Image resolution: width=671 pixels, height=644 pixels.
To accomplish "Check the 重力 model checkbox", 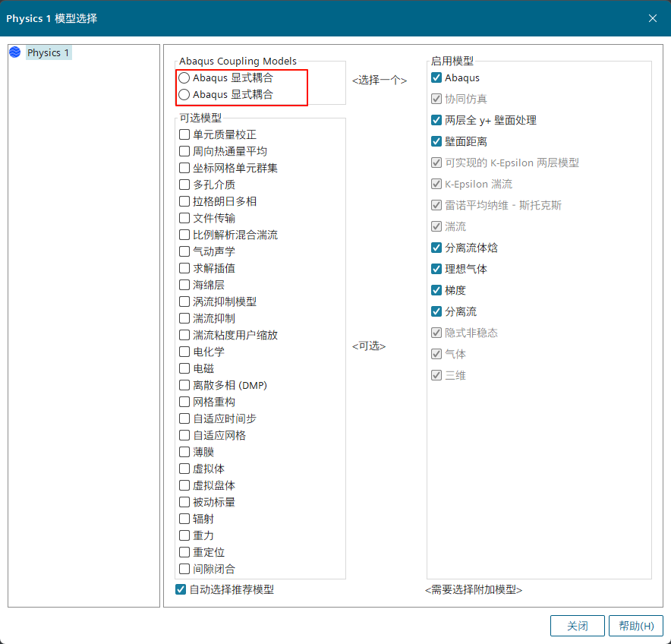I will 184,535.
